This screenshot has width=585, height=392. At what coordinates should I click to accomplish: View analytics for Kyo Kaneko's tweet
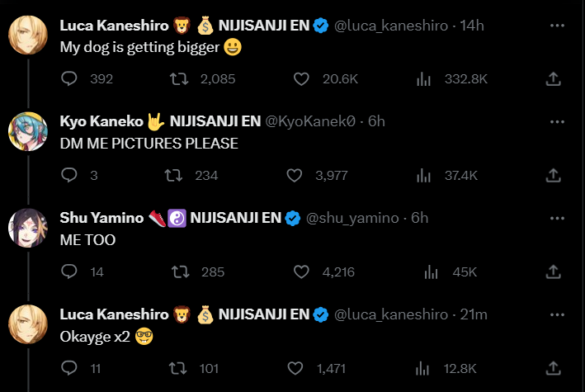click(x=424, y=175)
